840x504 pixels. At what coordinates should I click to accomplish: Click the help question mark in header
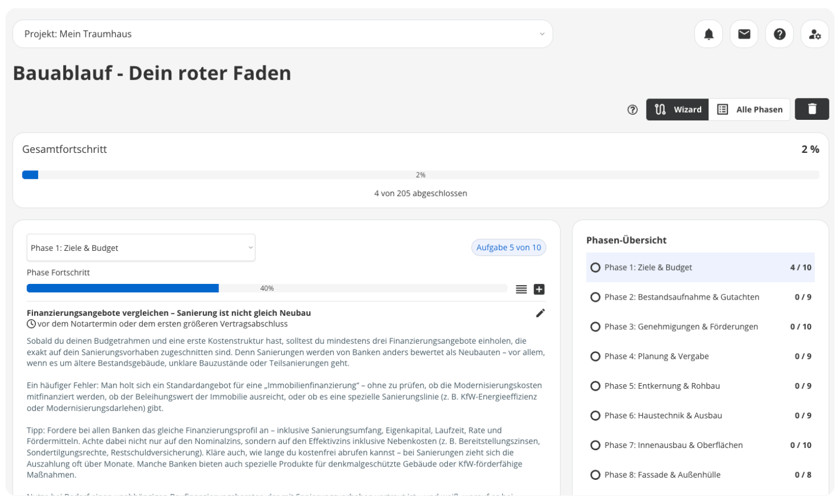[779, 34]
